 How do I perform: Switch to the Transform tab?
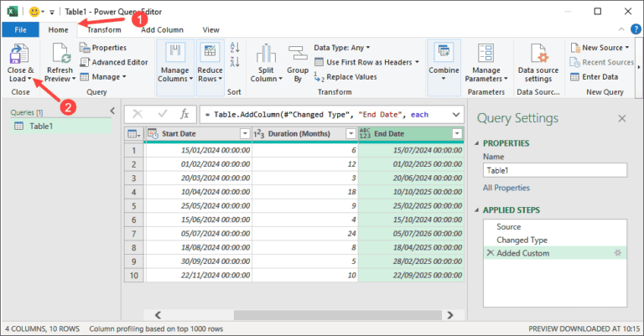[x=104, y=29]
